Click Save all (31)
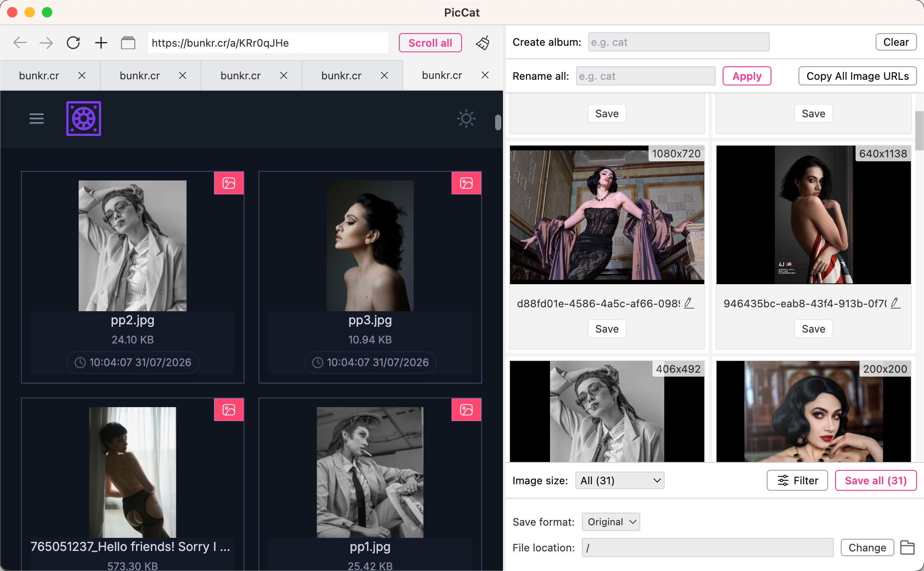 click(876, 480)
